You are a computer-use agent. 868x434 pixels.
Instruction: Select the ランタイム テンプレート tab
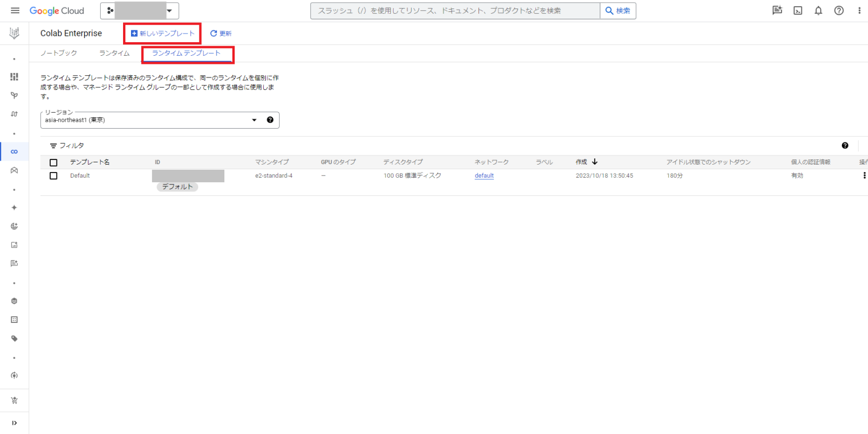(x=186, y=53)
